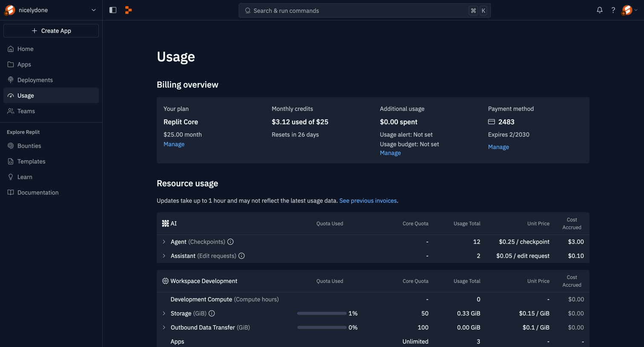
Task: Click the Storage quota progress bar
Action: (x=322, y=313)
